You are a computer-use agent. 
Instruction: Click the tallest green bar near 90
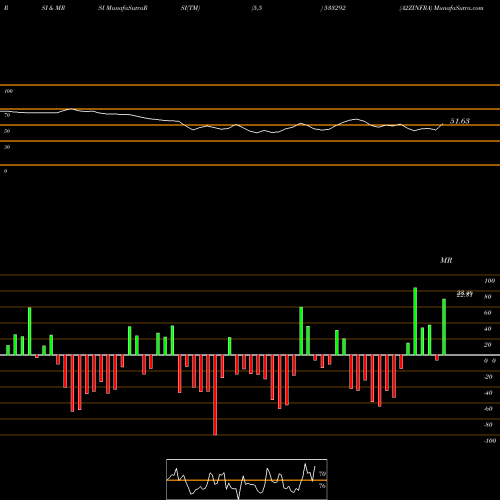click(x=415, y=321)
